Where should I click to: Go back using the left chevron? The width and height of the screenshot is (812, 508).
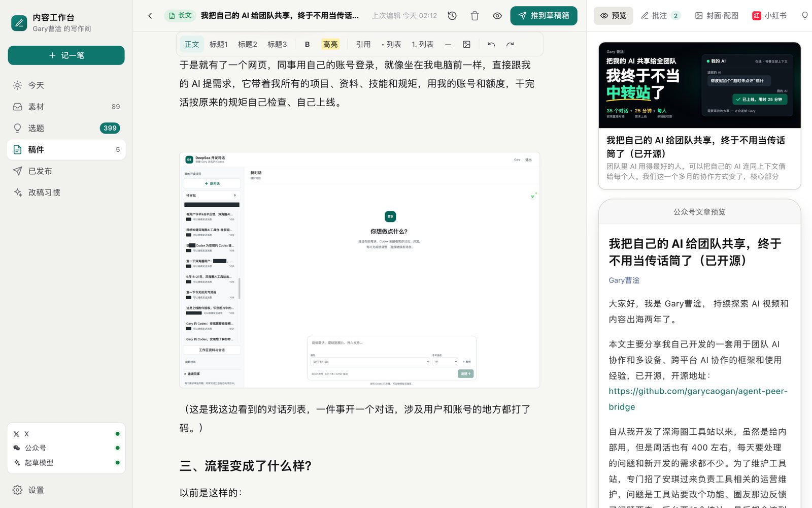click(150, 16)
